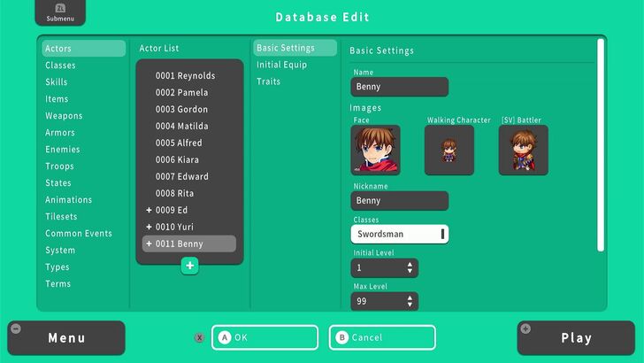This screenshot has height=363, width=644.
Task: Select the Actors category
Action: click(x=84, y=48)
